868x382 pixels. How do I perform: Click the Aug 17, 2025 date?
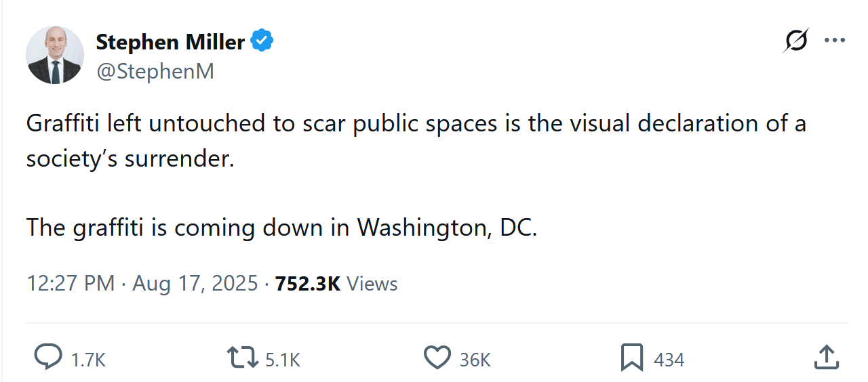coord(195,283)
